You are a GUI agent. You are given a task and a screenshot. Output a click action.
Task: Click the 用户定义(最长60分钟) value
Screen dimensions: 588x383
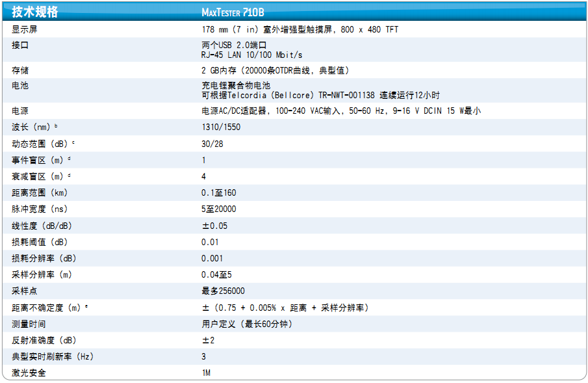click(247, 324)
